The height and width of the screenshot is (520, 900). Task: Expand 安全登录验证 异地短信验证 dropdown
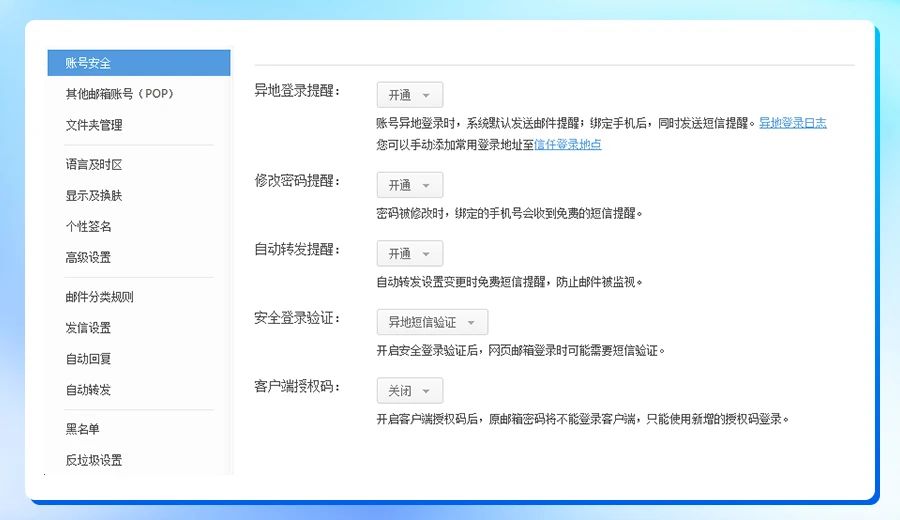[x=432, y=322]
